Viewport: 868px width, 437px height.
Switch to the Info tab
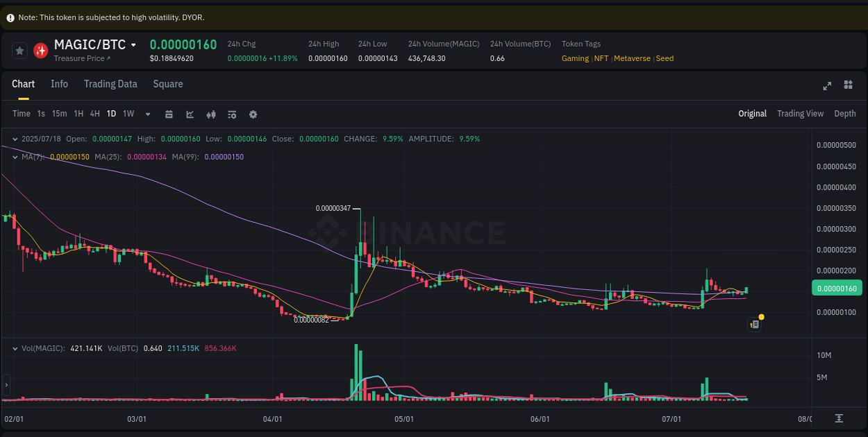[x=59, y=84]
